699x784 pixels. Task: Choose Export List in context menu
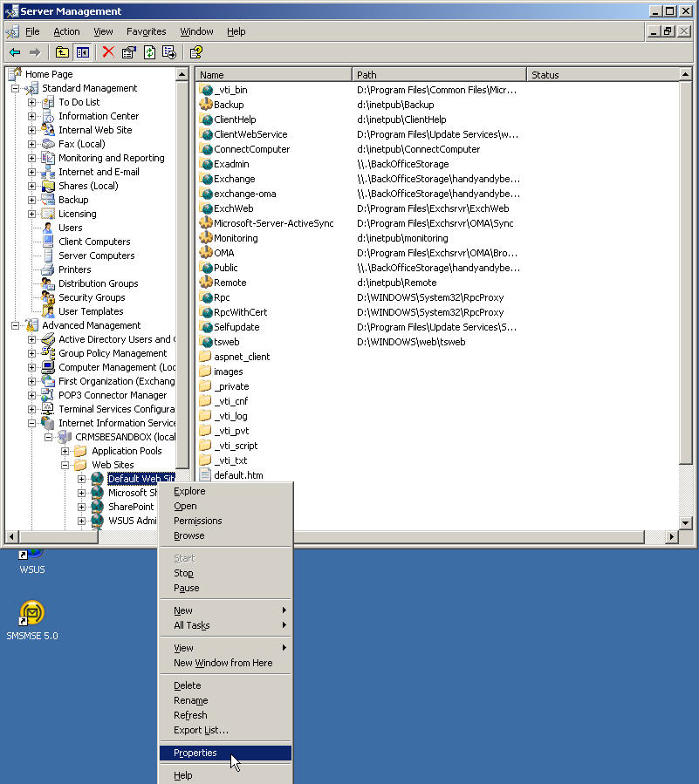point(226,730)
